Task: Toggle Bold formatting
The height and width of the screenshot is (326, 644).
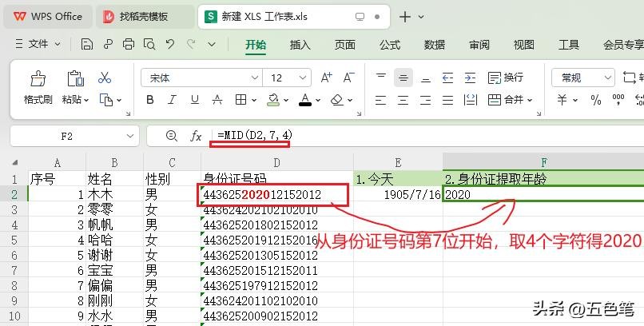Action: point(149,100)
